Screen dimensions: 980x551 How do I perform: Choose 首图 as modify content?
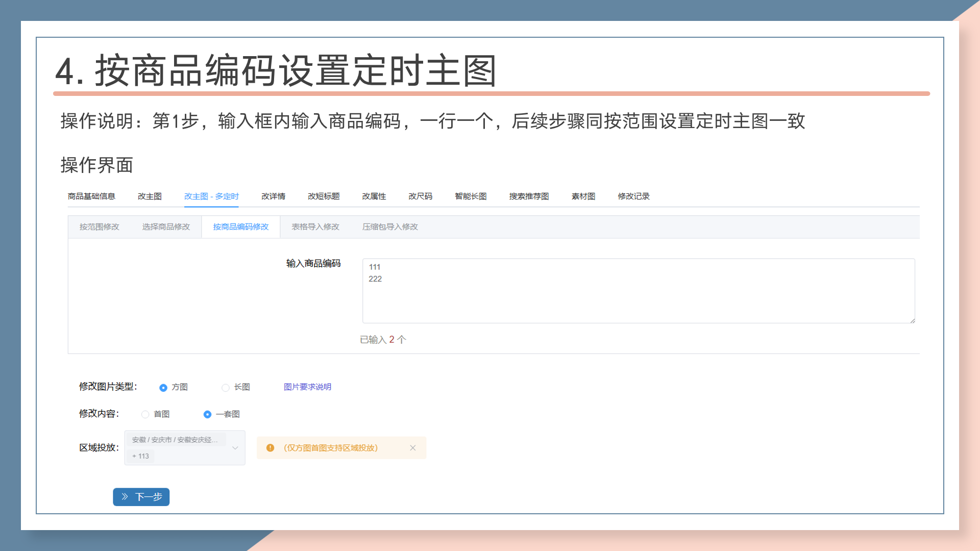click(145, 414)
